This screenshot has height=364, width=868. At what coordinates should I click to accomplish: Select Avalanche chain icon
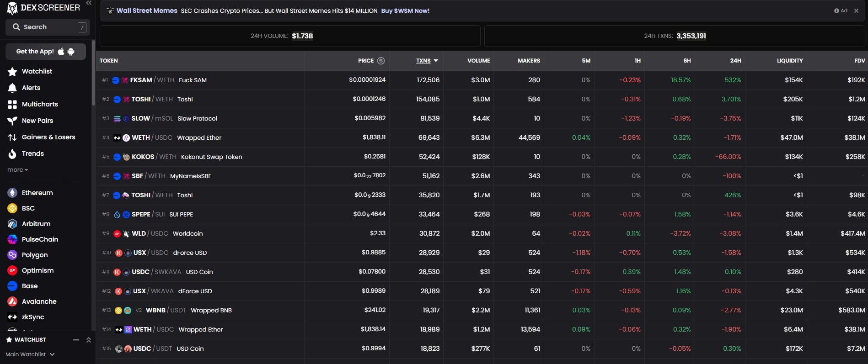(x=12, y=301)
